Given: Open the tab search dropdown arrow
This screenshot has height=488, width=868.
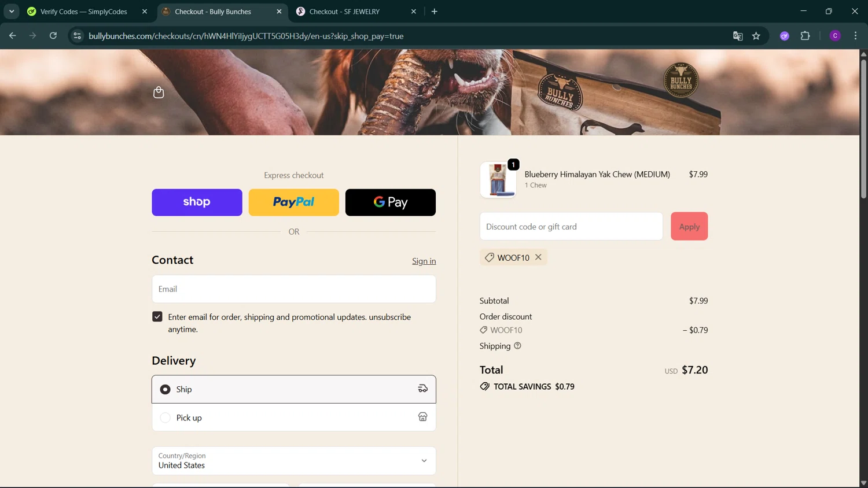Looking at the screenshot, I should [x=12, y=12].
